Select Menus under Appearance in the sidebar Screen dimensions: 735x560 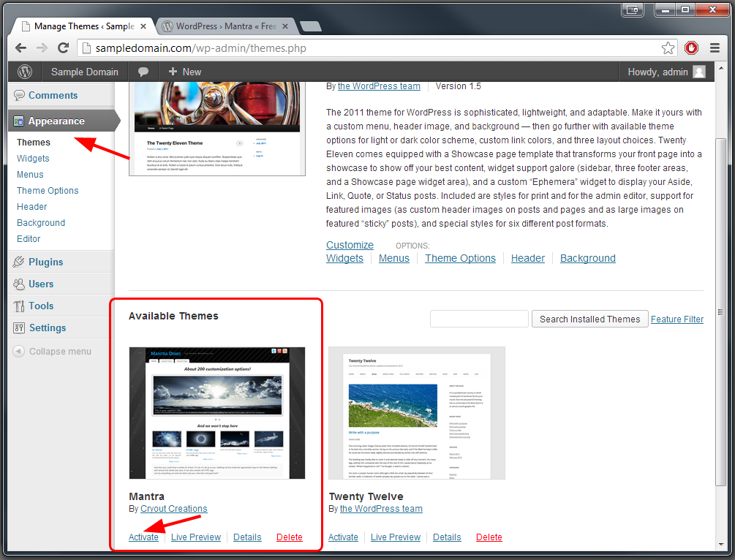(x=30, y=174)
